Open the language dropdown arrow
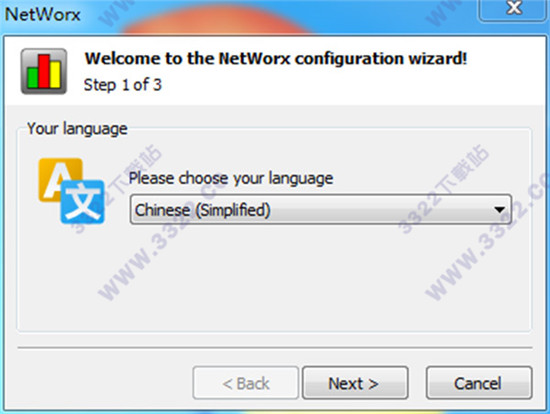Image resolution: width=550 pixels, height=414 pixels. [499, 210]
